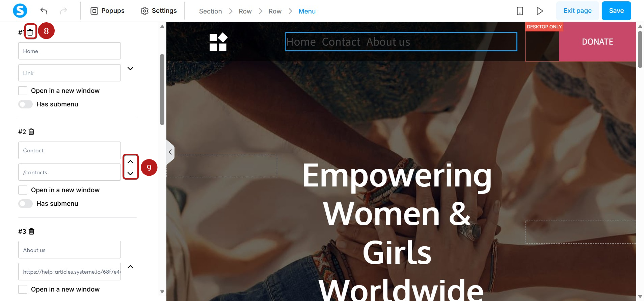Click the Exit page button

pos(578,11)
